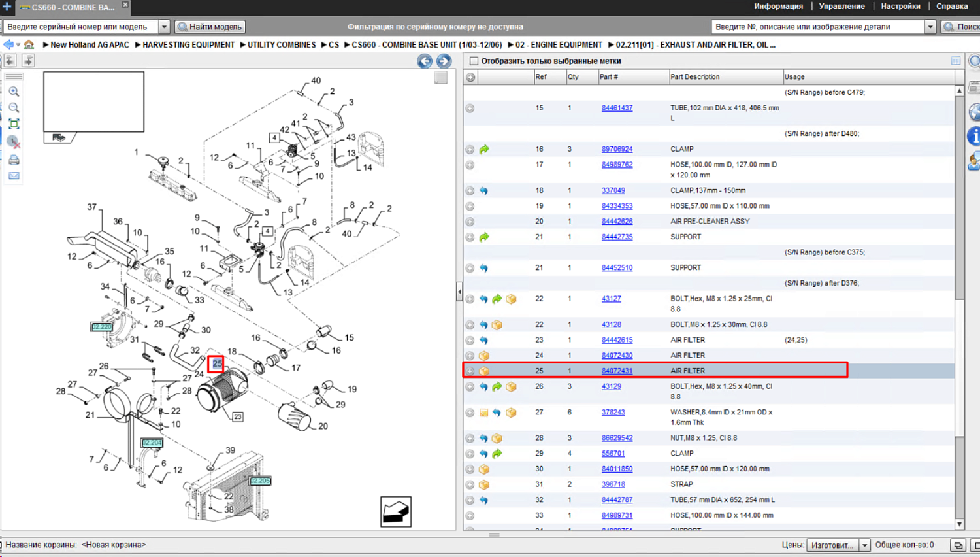Click callout 25 on the diagram
Viewport: 980px width, 557px height.
click(217, 364)
